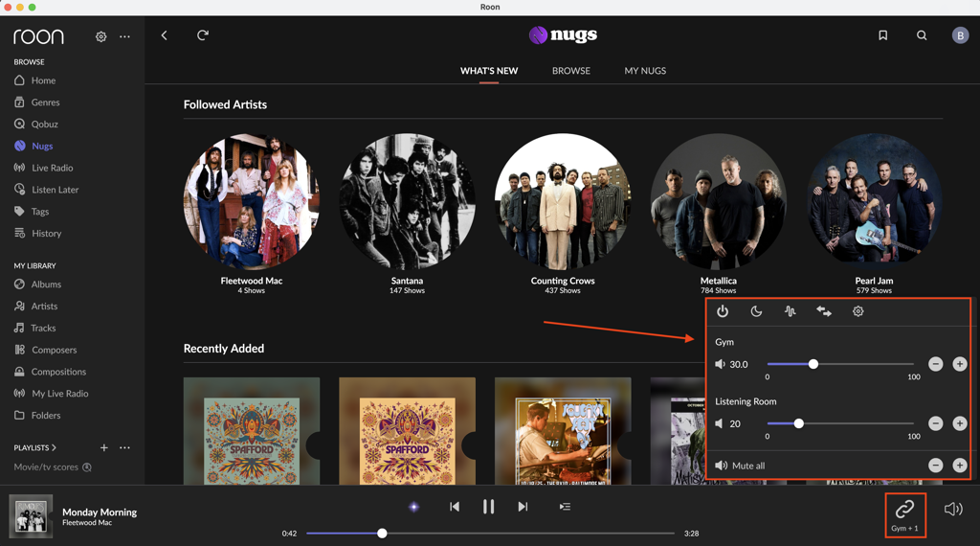
Task: Pause the current track
Action: (488, 507)
